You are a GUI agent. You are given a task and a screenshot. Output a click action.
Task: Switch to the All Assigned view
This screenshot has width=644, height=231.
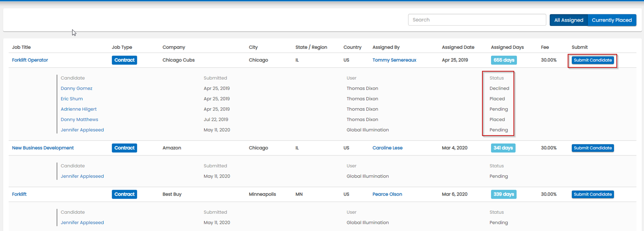pyautogui.click(x=568, y=20)
